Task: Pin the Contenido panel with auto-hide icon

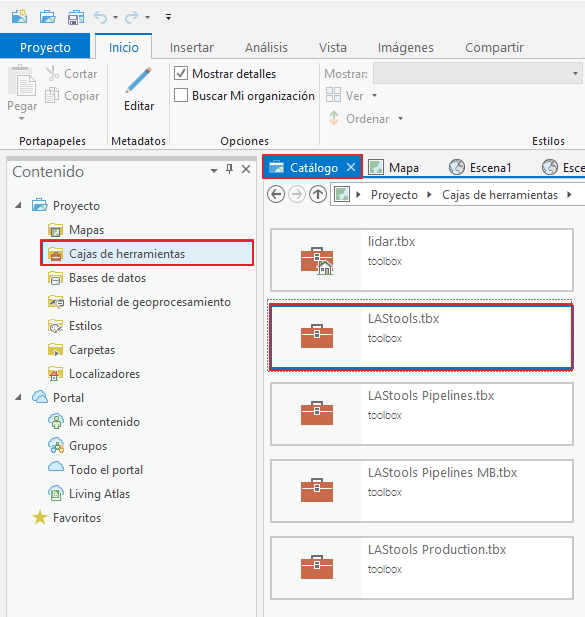Action: 230,169
